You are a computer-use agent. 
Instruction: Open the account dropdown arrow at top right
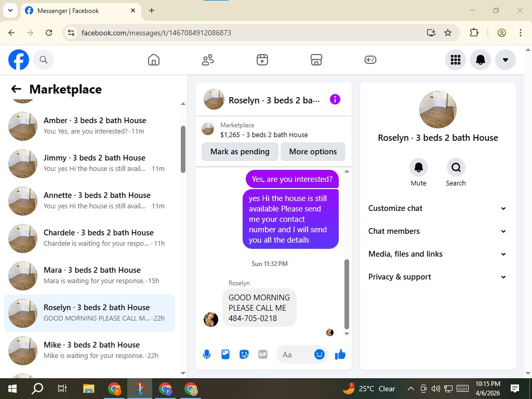point(506,60)
